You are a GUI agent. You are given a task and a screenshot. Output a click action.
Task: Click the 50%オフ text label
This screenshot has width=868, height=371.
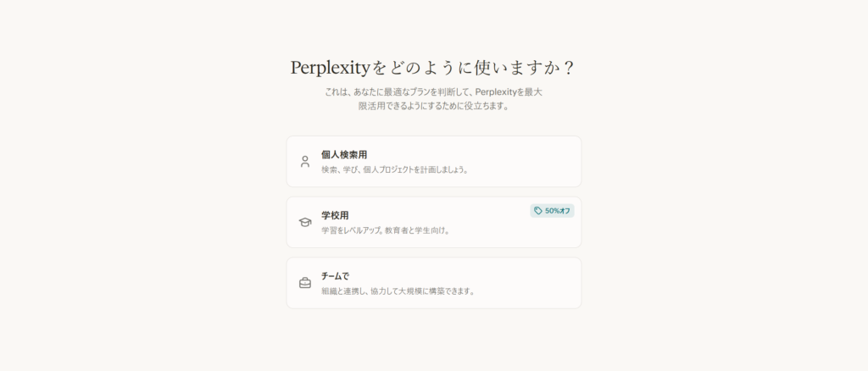click(557, 211)
